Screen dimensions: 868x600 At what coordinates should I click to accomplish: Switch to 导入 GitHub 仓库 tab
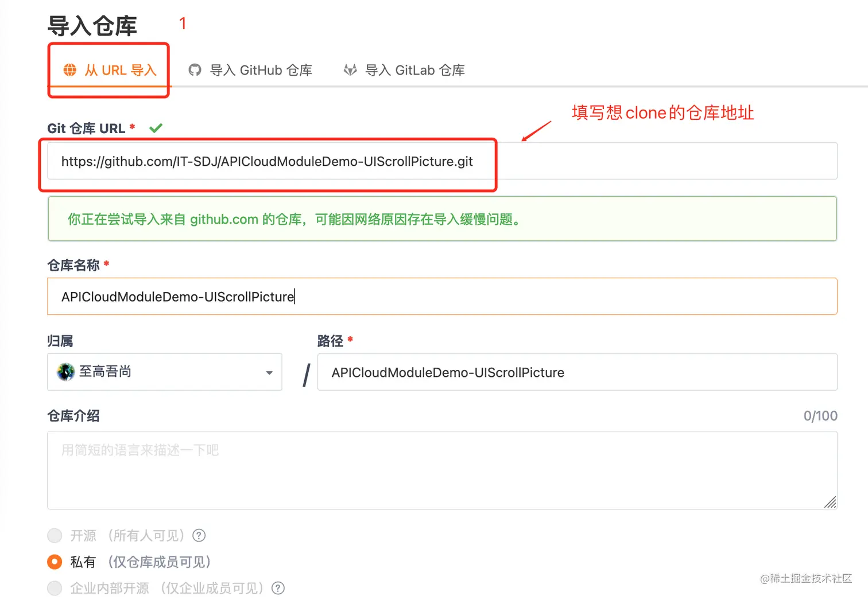(250, 71)
